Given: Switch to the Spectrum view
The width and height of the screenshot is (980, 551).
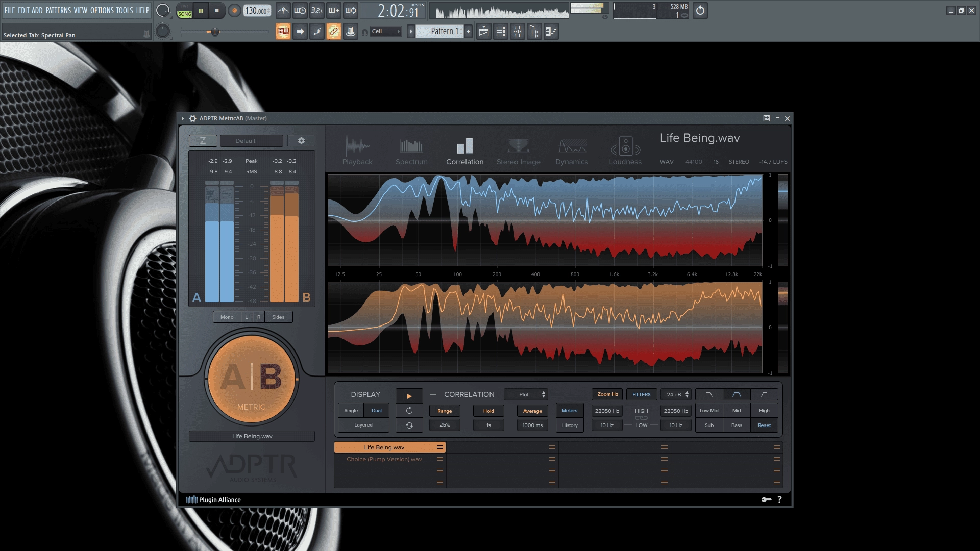Looking at the screenshot, I should coord(411,151).
